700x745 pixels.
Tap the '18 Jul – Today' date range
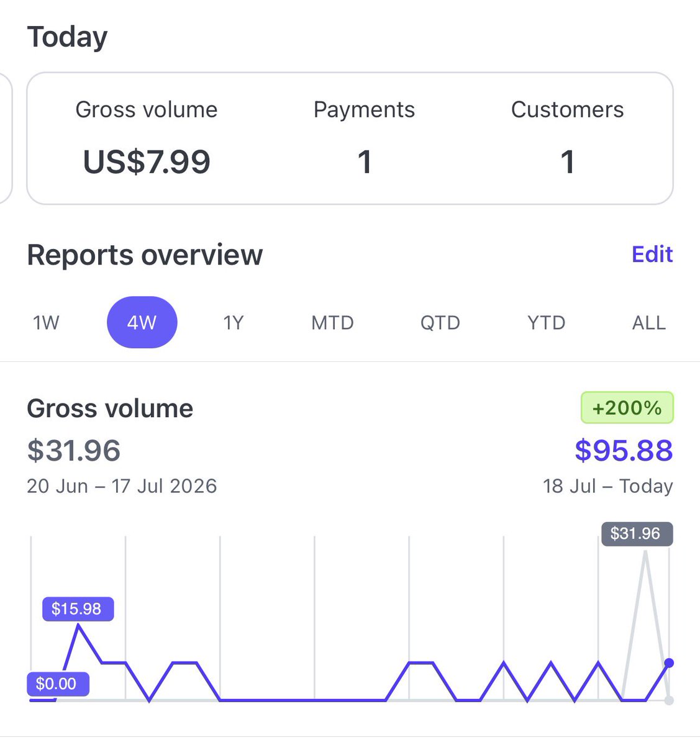pos(608,485)
